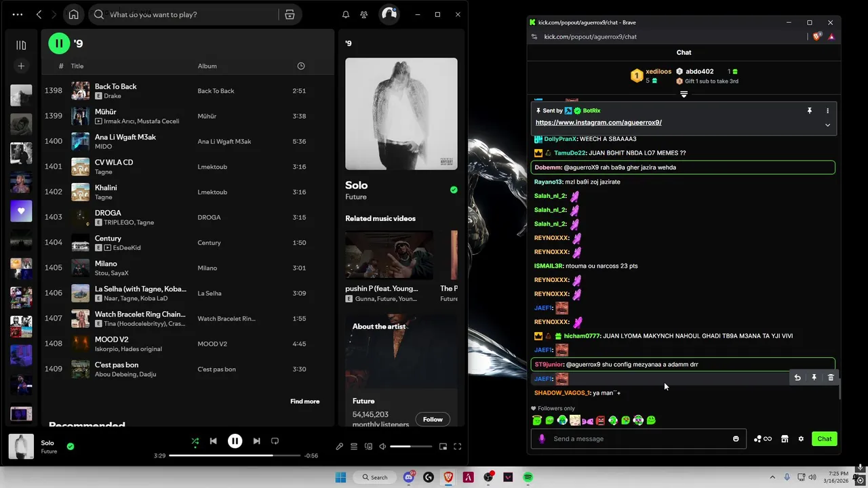
Task: Open pinned Instagram link in Kick chat
Action: pyautogui.click(x=598, y=123)
